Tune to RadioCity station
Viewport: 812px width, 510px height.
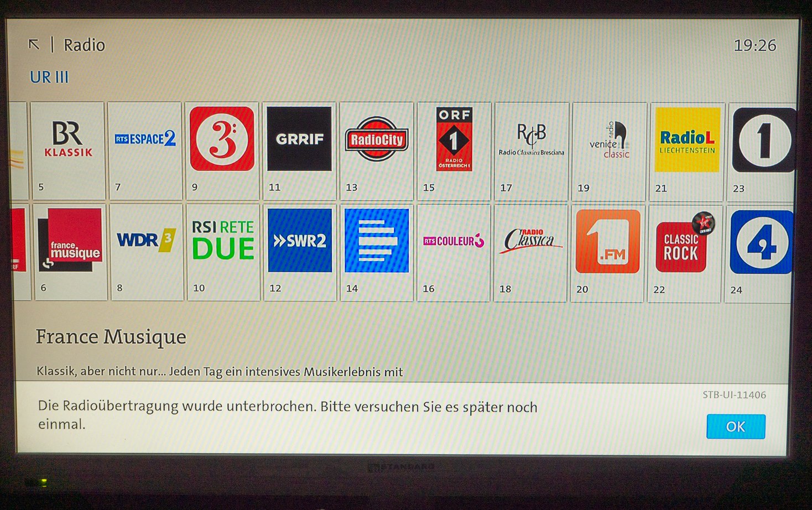(377, 150)
